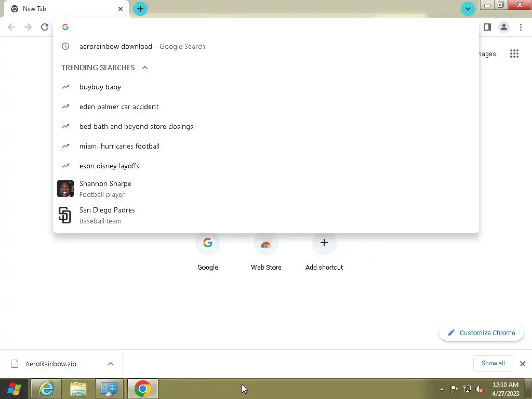Open the Google apps grid

click(x=514, y=54)
